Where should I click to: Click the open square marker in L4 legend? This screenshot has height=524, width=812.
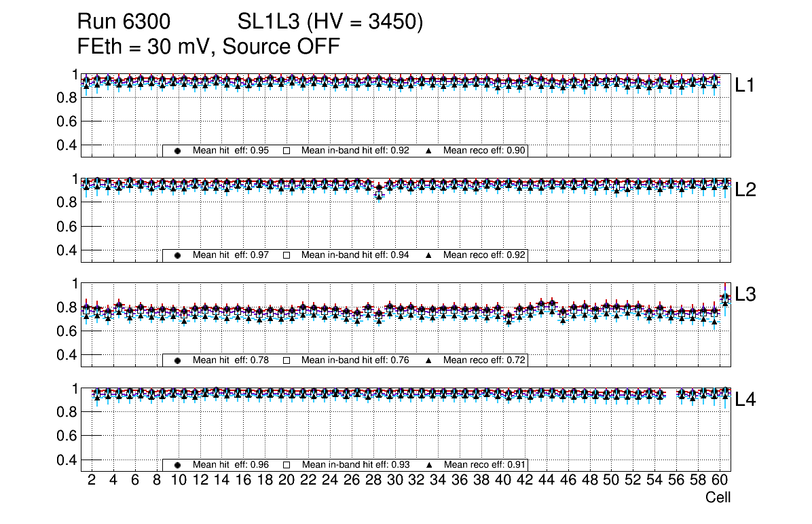point(287,465)
